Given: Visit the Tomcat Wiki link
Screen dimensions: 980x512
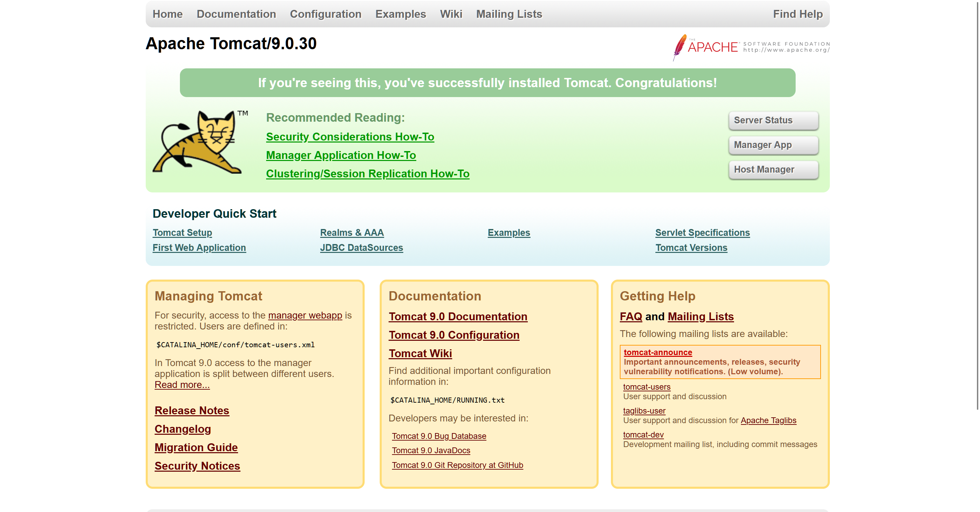Looking at the screenshot, I should click(420, 353).
